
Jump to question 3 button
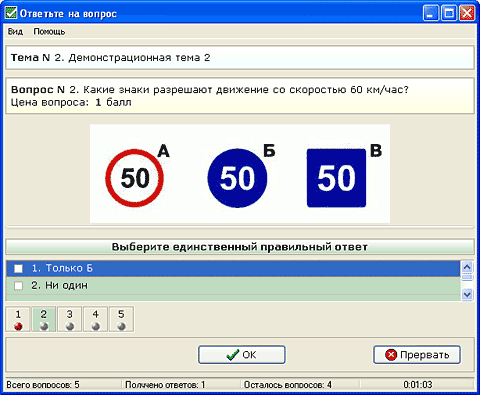pos(69,319)
